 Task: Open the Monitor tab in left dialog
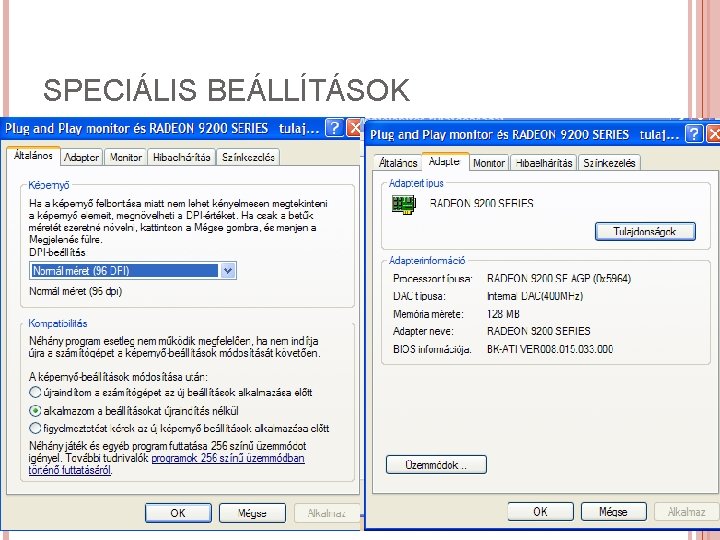[126, 157]
